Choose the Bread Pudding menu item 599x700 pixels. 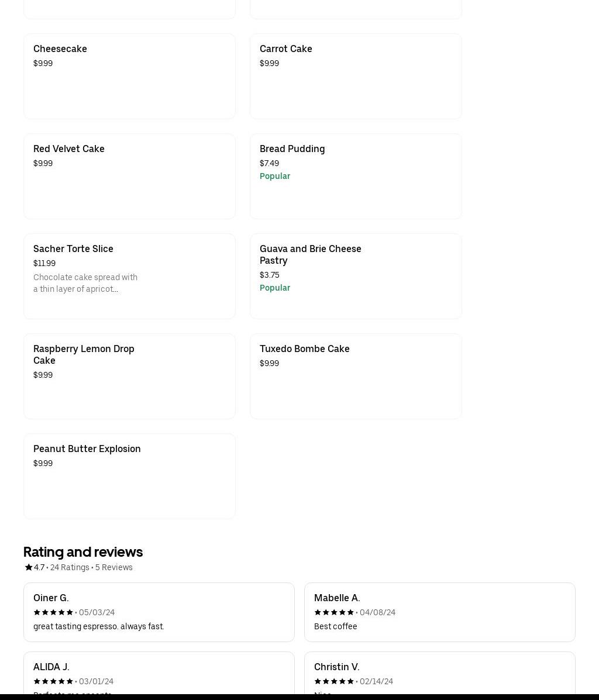tap(356, 176)
